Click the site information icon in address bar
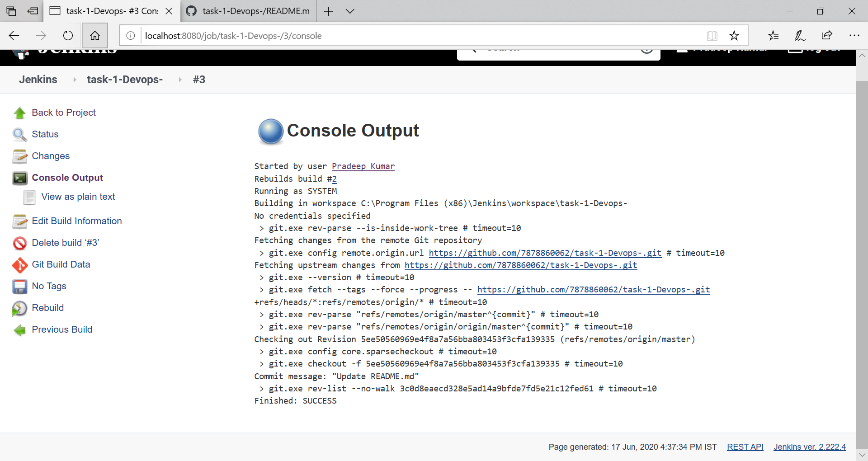The width and height of the screenshot is (868, 461). [131, 35]
